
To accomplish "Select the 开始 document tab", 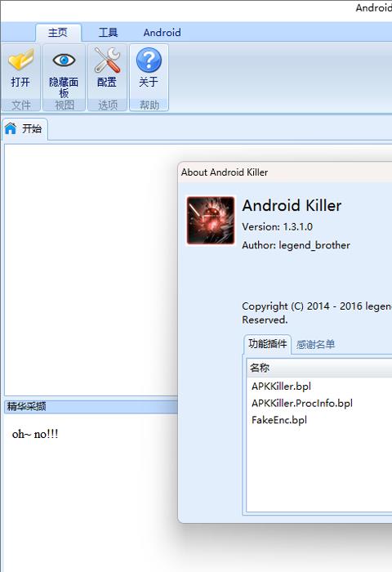I will coord(24,128).
